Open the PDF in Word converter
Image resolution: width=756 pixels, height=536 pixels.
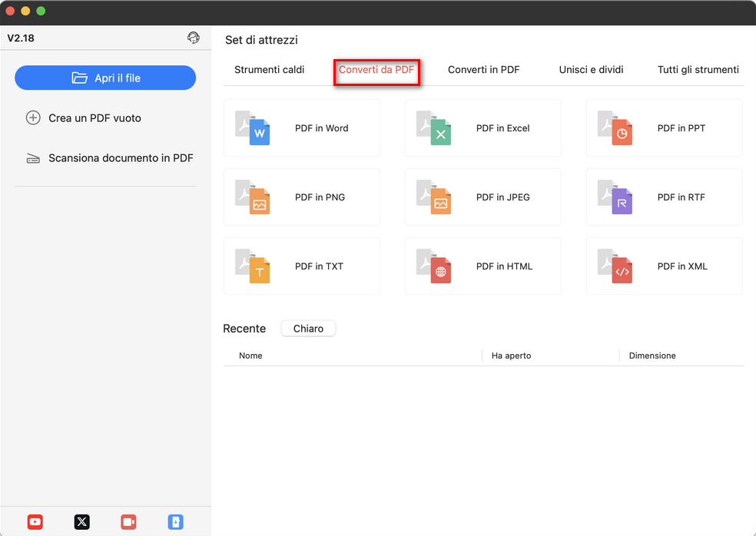[x=301, y=127]
